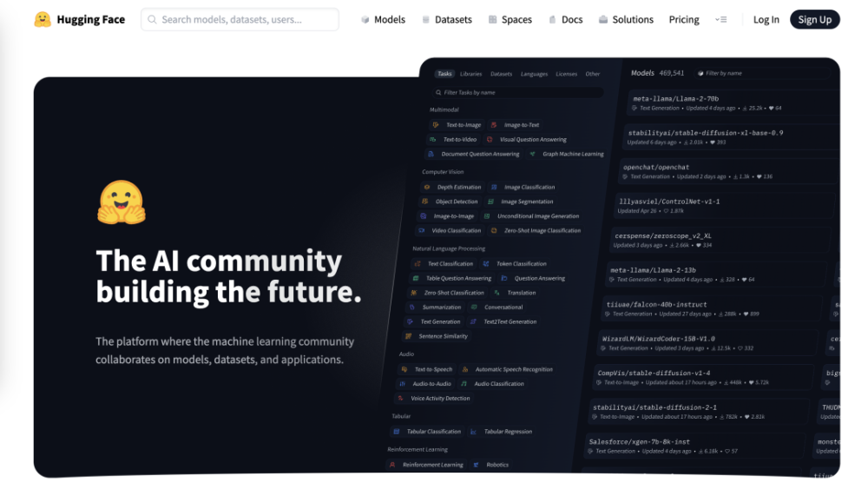
Task: Click the Translation task icon
Action: pos(497,293)
